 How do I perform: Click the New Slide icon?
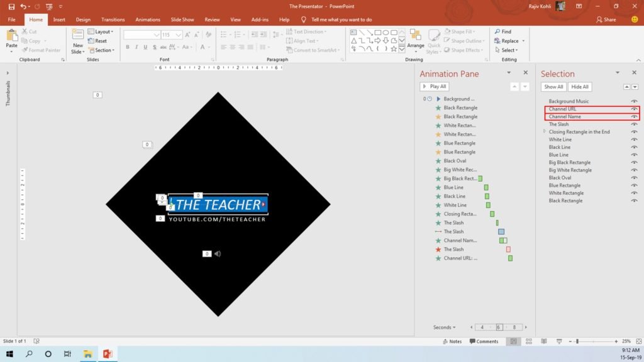pyautogui.click(x=77, y=36)
